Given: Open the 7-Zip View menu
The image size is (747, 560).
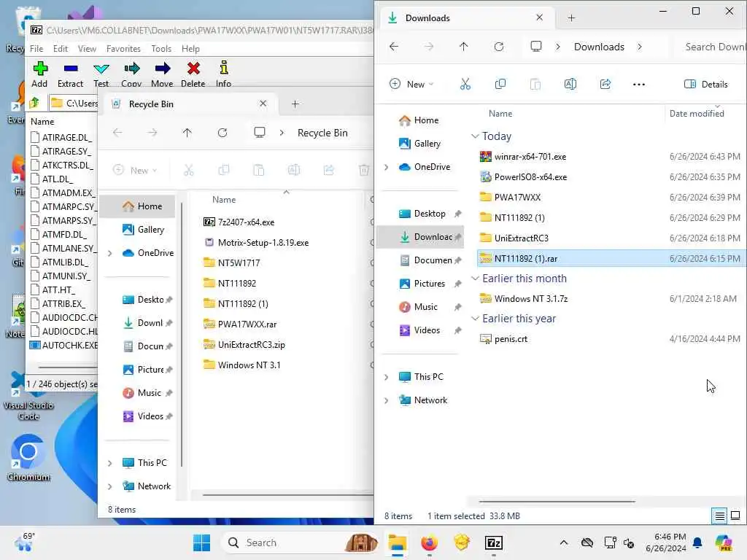Looking at the screenshot, I should [88, 49].
